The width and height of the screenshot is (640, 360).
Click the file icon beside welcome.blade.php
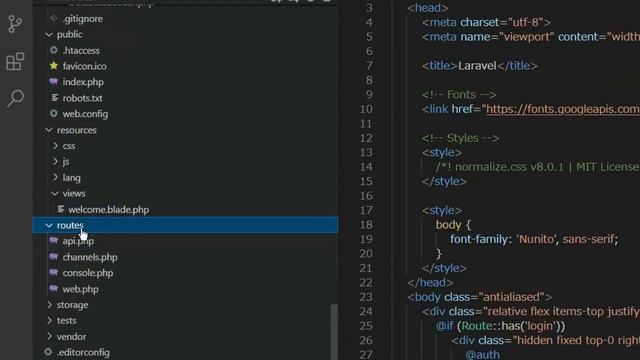pos(61,209)
